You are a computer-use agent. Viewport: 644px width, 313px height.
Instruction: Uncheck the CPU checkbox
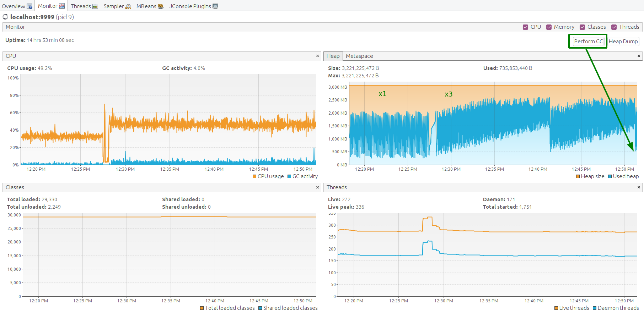click(x=525, y=27)
